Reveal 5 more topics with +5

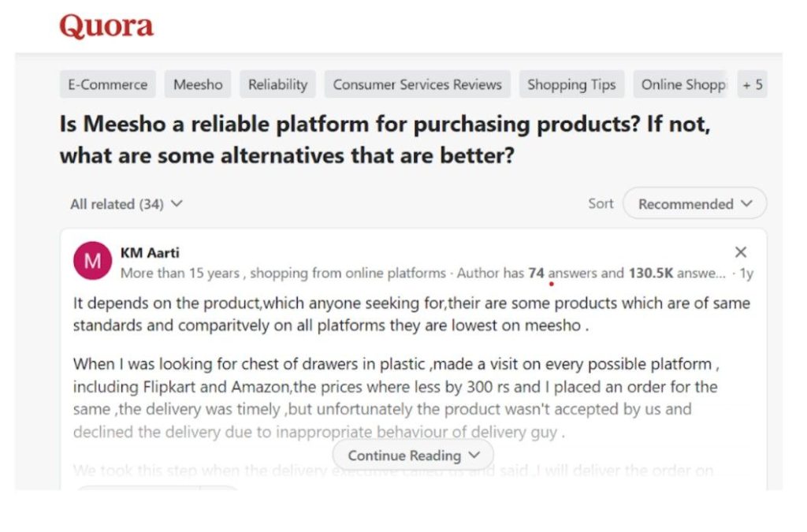(751, 84)
